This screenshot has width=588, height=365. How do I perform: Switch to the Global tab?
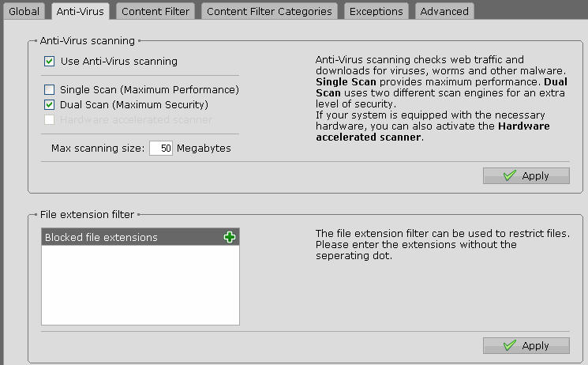pyautogui.click(x=24, y=11)
